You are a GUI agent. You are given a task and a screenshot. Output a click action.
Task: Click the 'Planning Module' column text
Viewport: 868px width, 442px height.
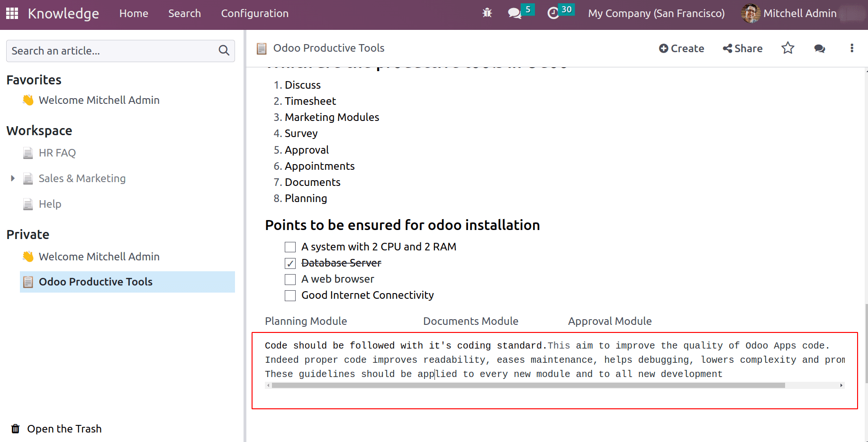306,321
